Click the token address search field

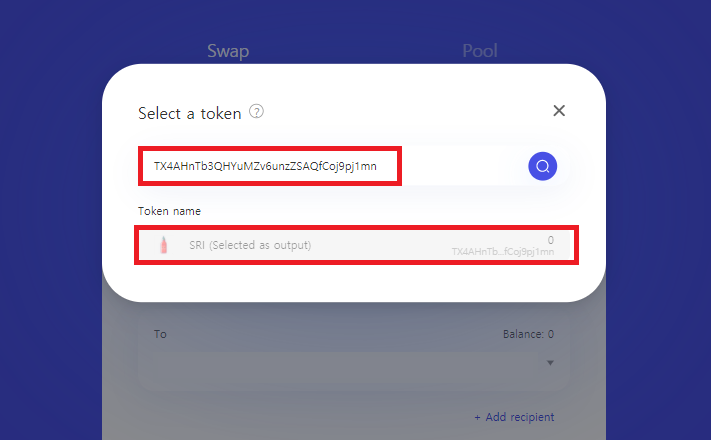tap(268, 166)
